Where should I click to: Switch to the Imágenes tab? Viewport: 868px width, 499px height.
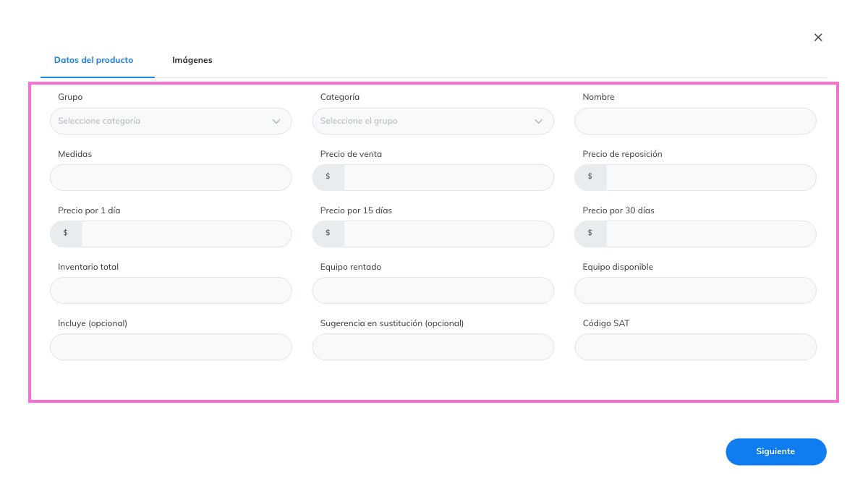click(192, 60)
